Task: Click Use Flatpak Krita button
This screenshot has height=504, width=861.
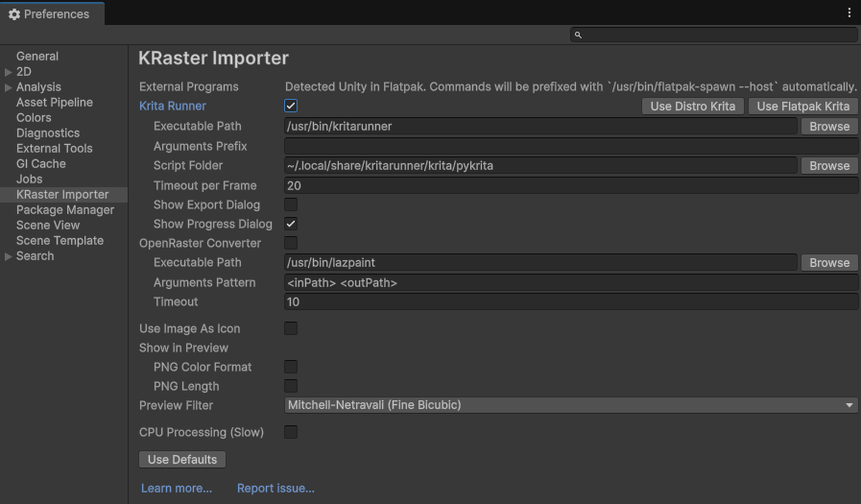Action: (x=802, y=106)
